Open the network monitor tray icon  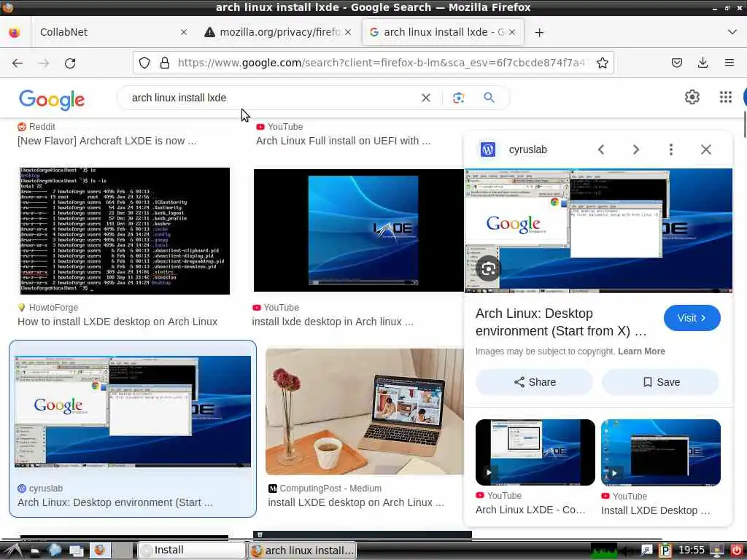717,551
